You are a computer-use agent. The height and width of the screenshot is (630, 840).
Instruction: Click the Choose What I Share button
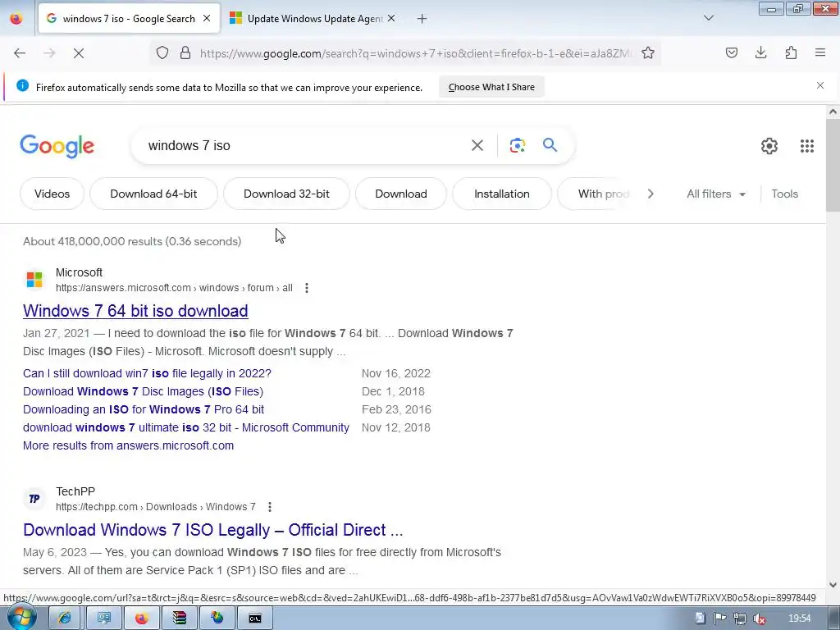pos(491,87)
